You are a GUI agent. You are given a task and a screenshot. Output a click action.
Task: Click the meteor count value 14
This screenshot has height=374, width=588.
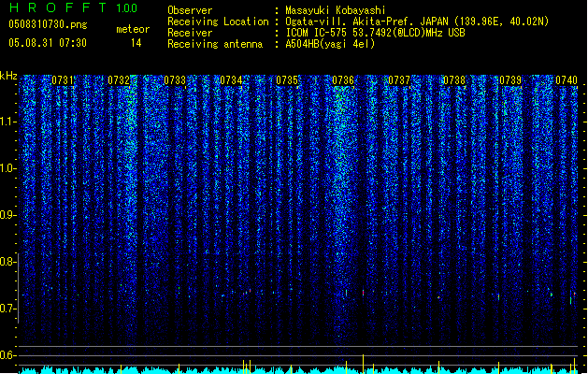136,43
